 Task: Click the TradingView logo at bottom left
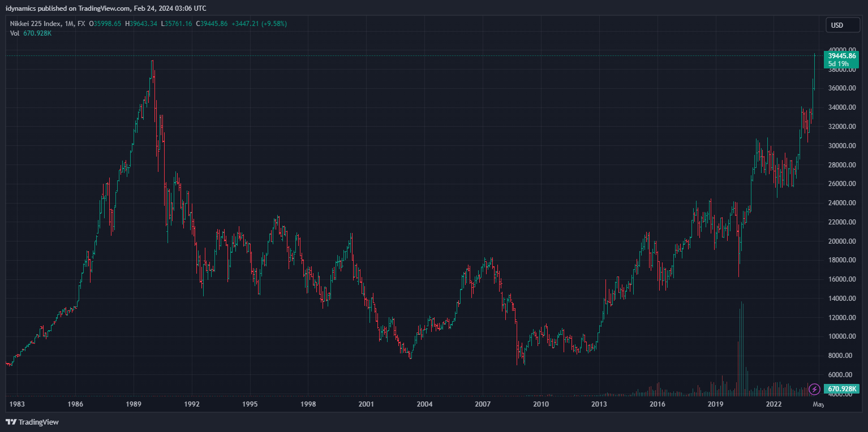(x=32, y=422)
